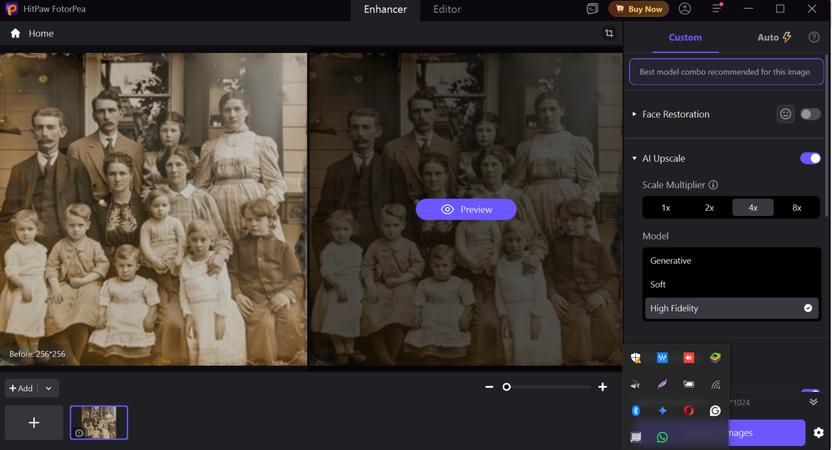The width and height of the screenshot is (832, 450).
Task: Select the 8x scale multiplier
Action: [796, 207]
